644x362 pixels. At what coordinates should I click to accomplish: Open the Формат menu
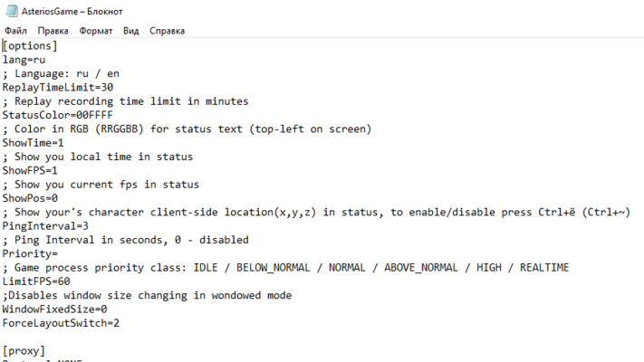96,30
